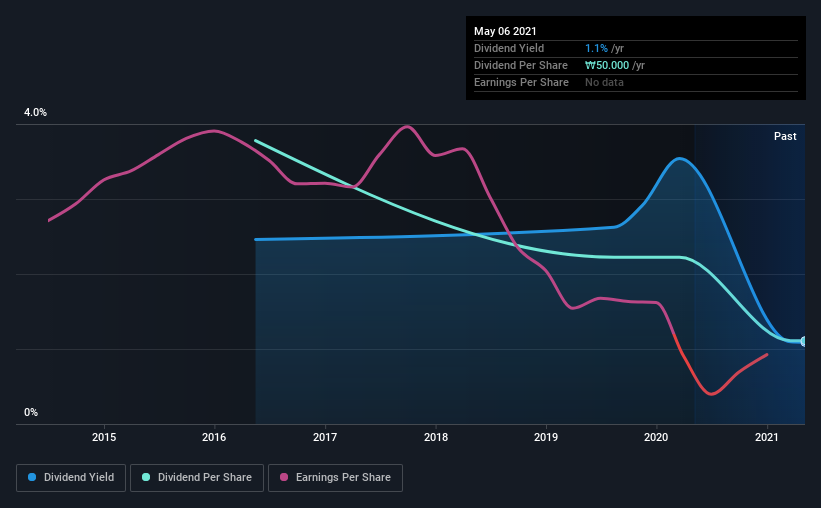This screenshot has height=508, width=821.
Task: Click the 2015 x-axis label
Action: coord(104,437)
